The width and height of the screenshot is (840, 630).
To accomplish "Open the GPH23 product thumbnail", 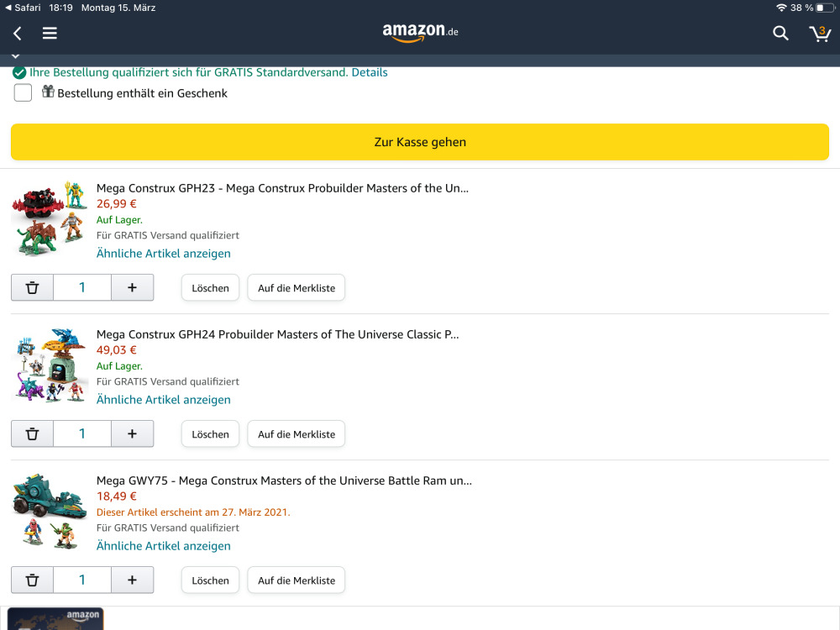I will pos(50,218).
